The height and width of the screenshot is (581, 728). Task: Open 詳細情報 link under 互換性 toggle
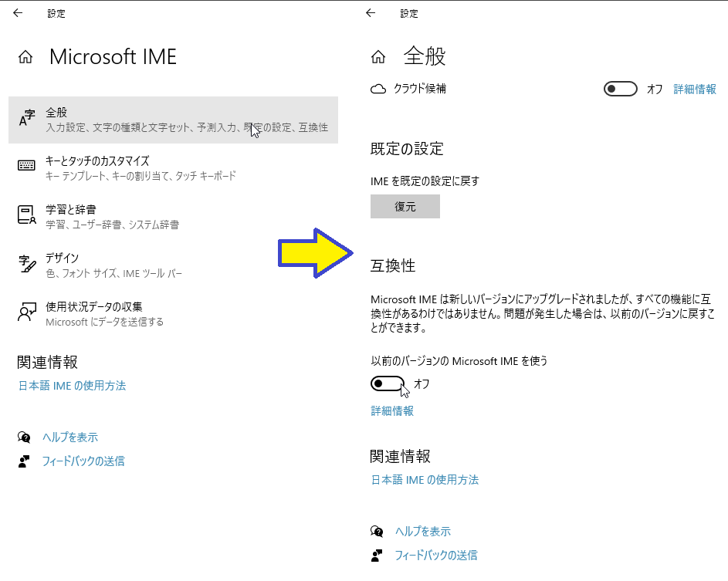click(392, 410)
